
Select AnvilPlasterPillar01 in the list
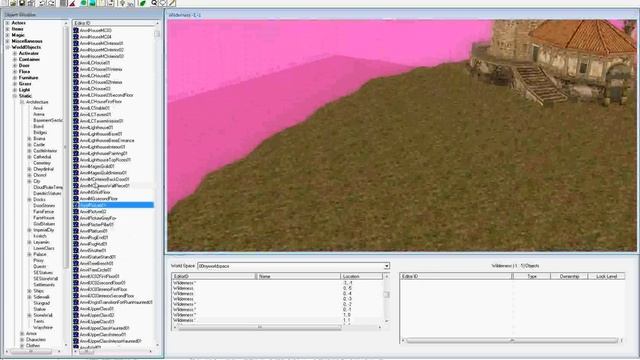pos(97,224)
